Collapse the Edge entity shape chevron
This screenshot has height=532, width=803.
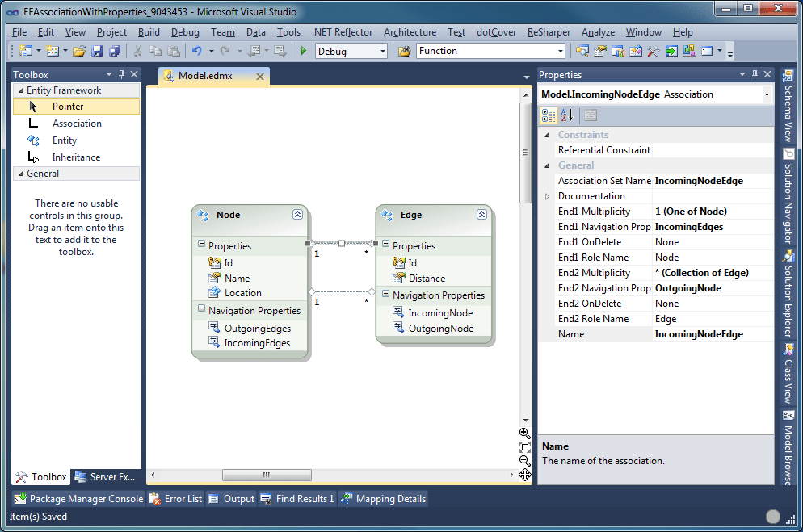[x=481, y=215]
